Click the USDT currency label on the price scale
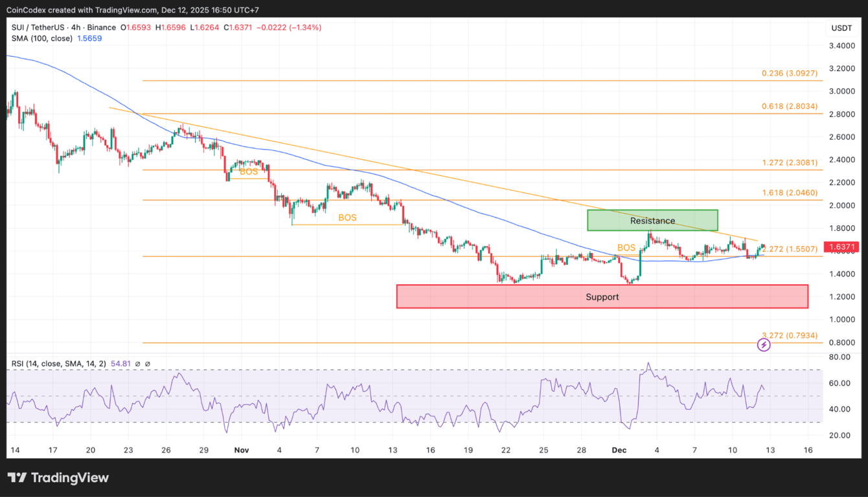This screenshot has height=497, width=868. click(x=841, y=28)
